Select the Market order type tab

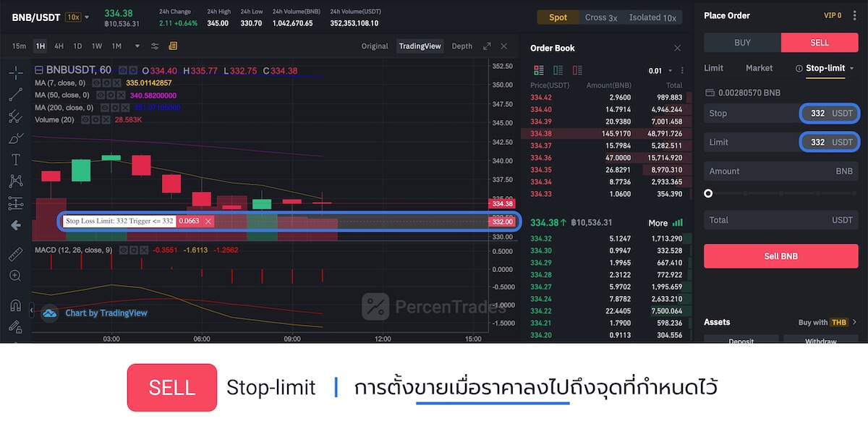(759, 68)
